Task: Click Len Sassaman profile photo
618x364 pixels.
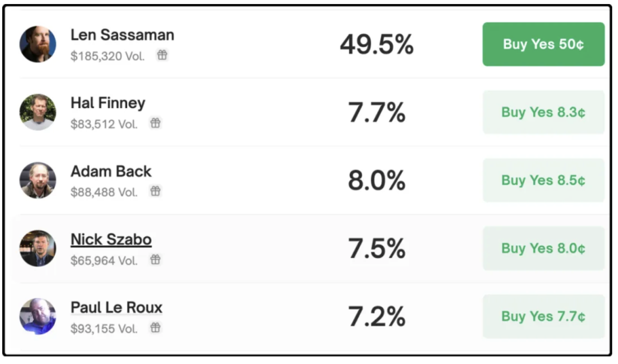Action: pyautogui.click(x=38, y=44)
